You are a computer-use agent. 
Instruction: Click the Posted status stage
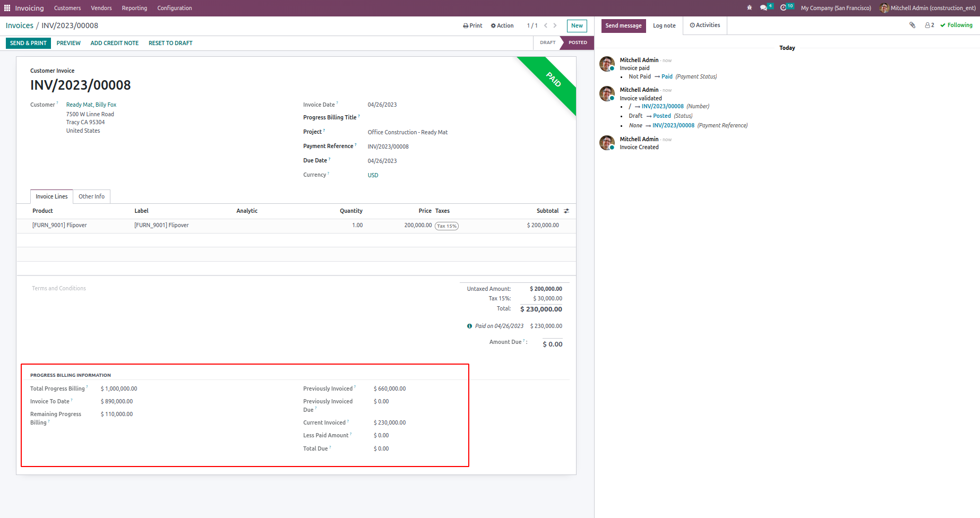coord(578,42)
